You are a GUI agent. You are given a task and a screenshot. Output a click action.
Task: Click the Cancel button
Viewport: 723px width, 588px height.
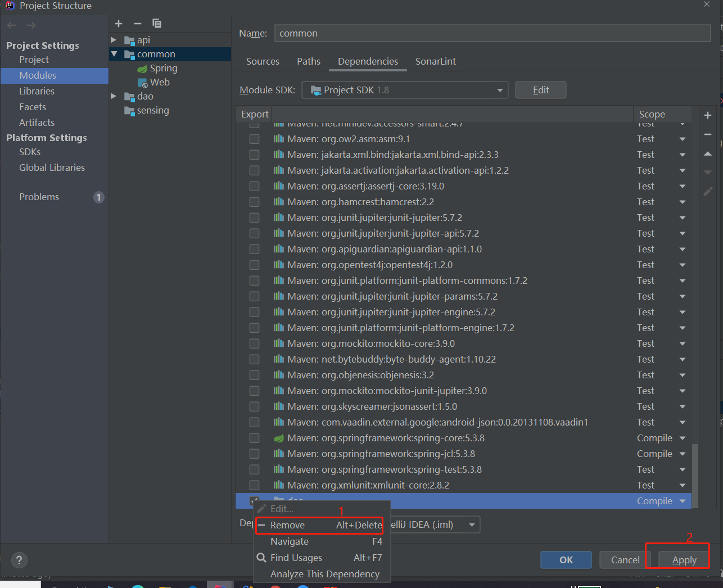point(625,560)
